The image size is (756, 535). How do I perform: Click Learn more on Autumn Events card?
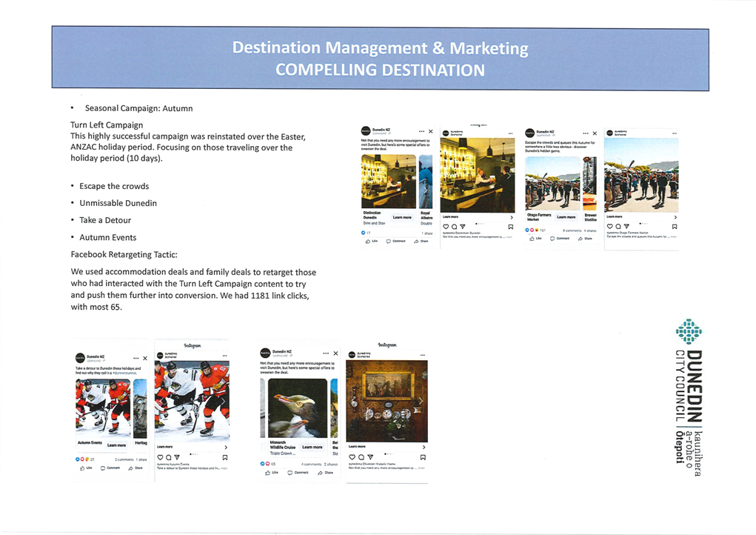pyautogui.click(x=116, y=445)
